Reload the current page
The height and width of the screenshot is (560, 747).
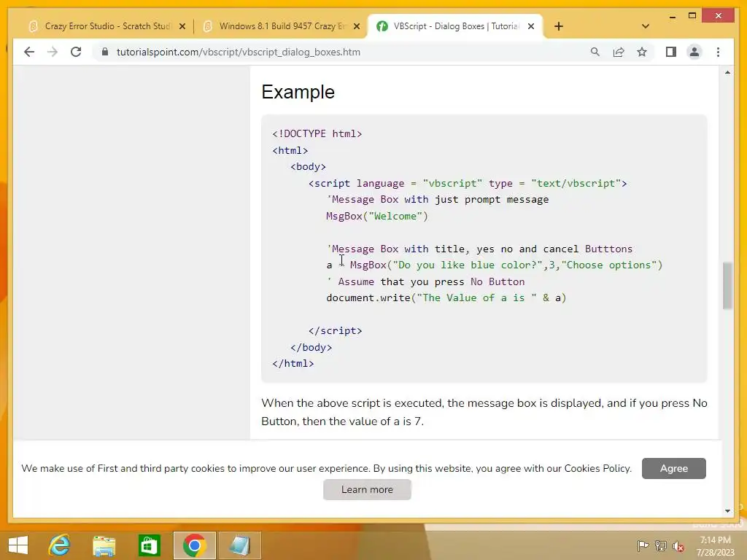(x=76, y=52)
